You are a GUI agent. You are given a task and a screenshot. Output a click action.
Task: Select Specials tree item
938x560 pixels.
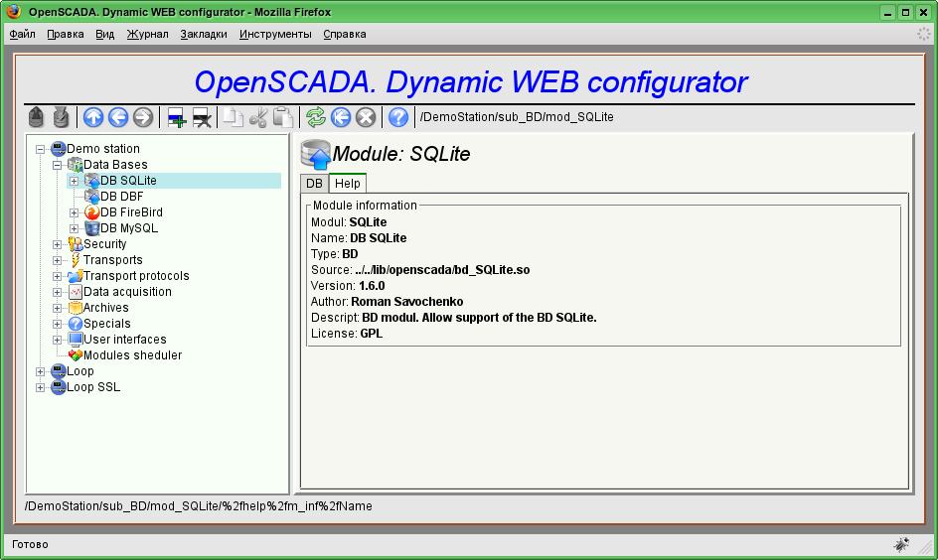tap(107, 324)
